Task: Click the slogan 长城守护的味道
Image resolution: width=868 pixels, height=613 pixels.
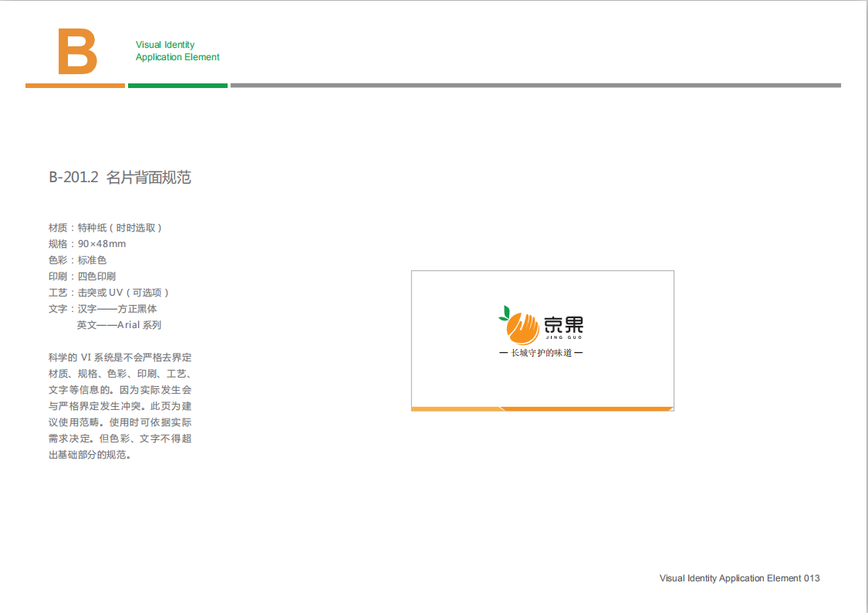Action: click(541, 353)
